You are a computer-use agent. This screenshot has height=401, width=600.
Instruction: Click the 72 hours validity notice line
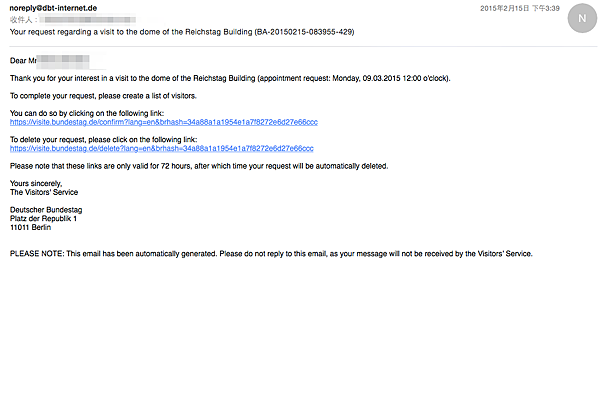199,166
